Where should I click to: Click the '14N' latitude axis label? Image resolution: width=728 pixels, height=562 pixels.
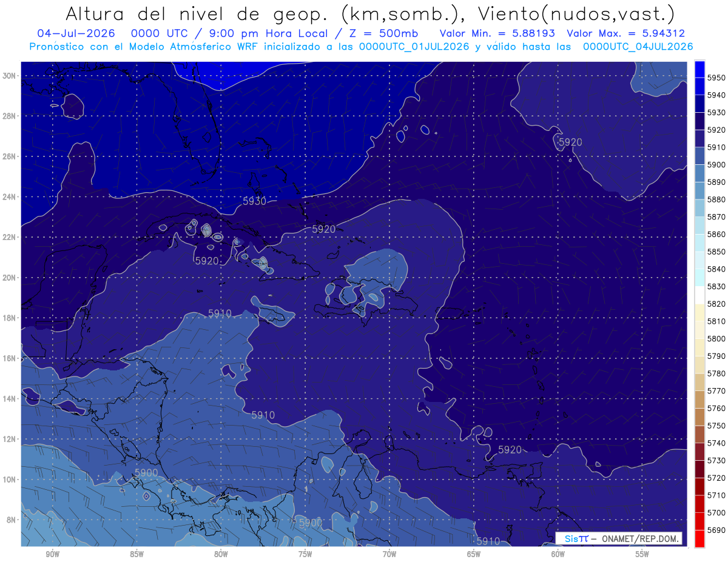(10, 399)
